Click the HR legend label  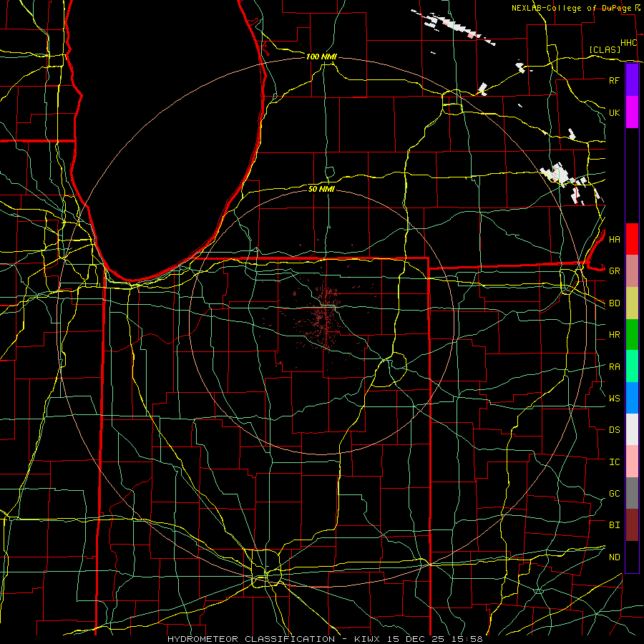click(x=614, y=335)
